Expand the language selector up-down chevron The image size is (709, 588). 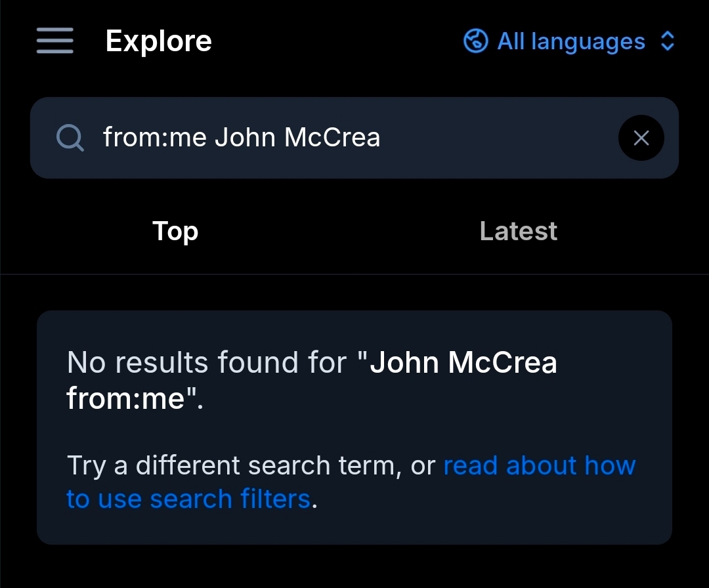pyautogui.click(x=667, y=41)
